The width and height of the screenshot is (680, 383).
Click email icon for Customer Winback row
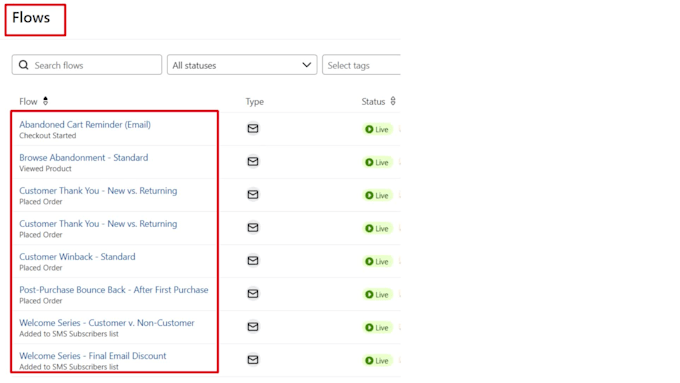pos(253,260)
